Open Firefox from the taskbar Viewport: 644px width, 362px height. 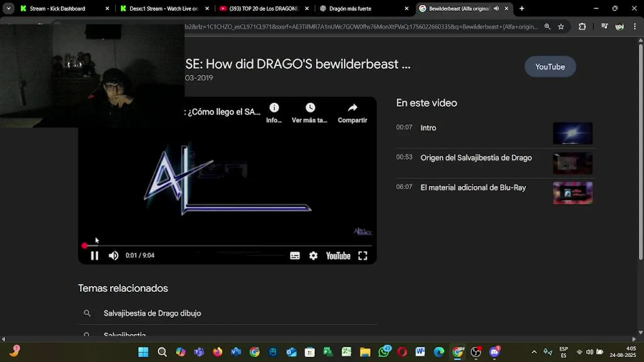(217, 352)
